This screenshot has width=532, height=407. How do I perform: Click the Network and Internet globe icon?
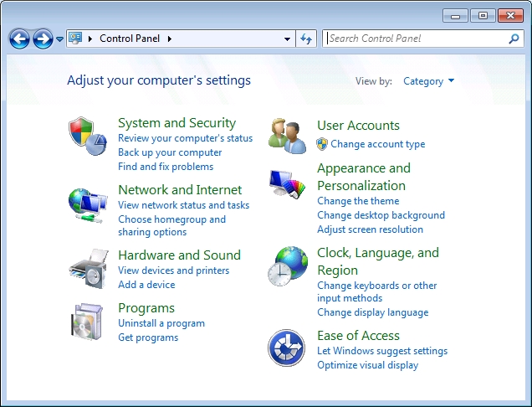(88, 205)
